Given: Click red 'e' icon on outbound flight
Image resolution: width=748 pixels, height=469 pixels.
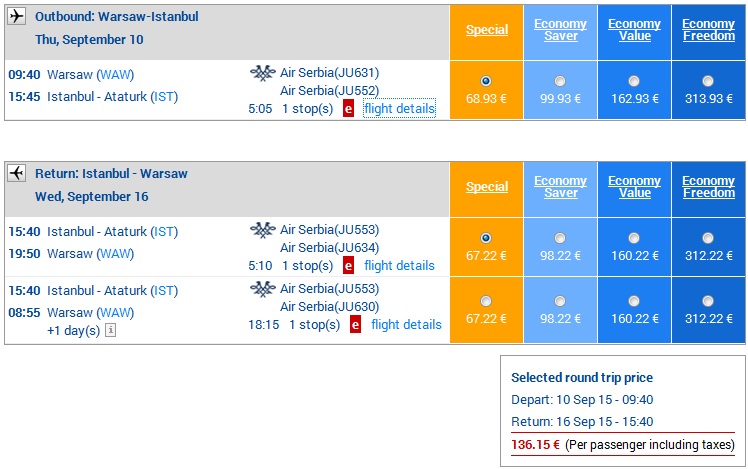Looking at the screenshot, I should click(x=348, y=109).
